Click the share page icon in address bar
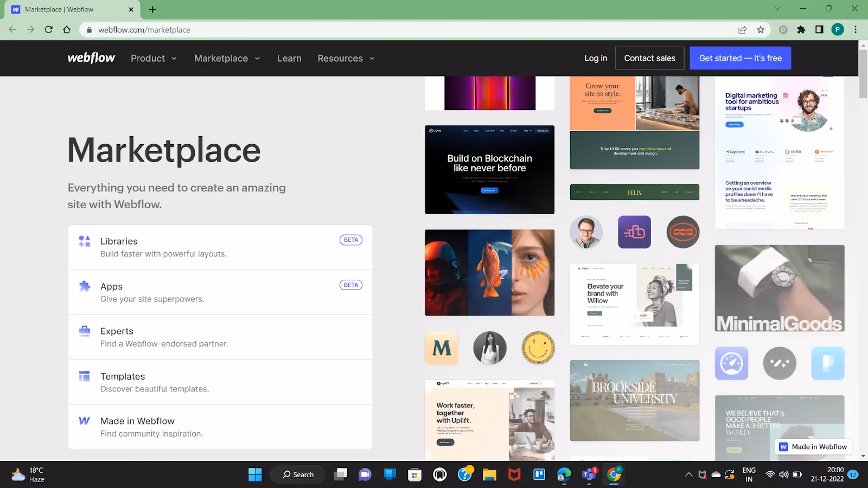 pyautogui.click(x=742, y=30)
